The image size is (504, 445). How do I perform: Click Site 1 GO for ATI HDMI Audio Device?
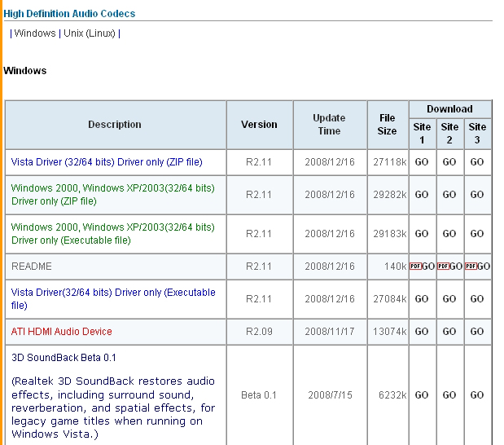pos(422,332)
